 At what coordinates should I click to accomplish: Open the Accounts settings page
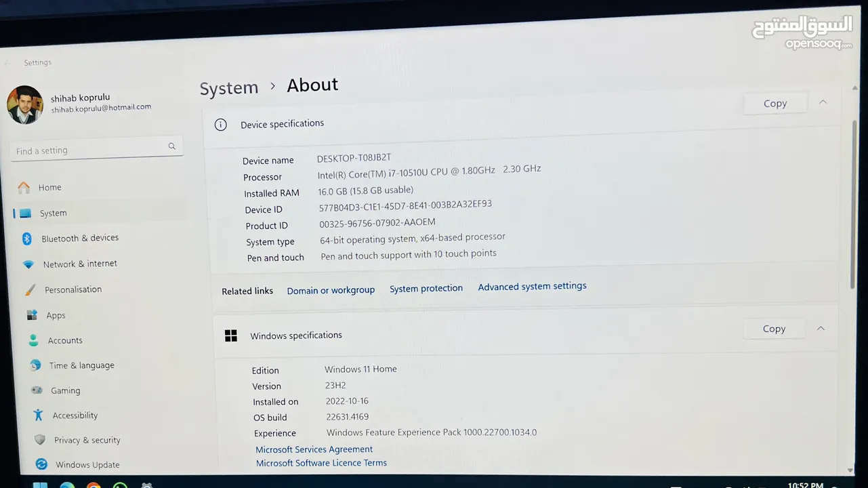point(65,341)
